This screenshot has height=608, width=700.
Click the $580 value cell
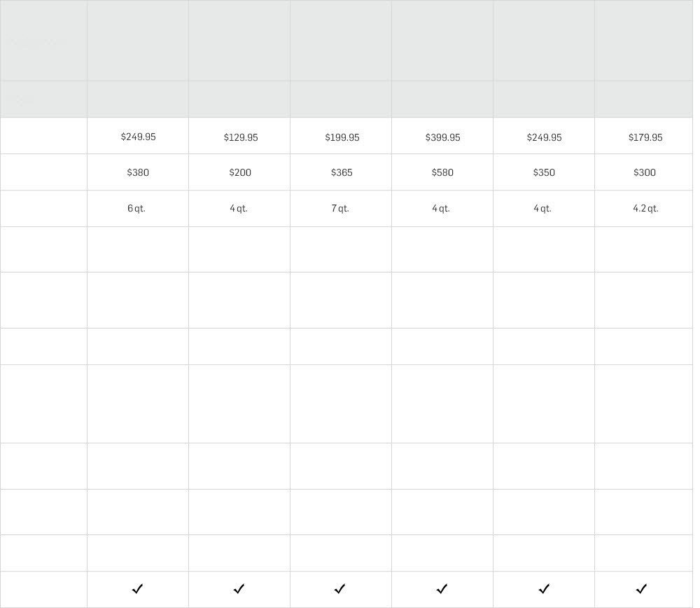(442, 172)
